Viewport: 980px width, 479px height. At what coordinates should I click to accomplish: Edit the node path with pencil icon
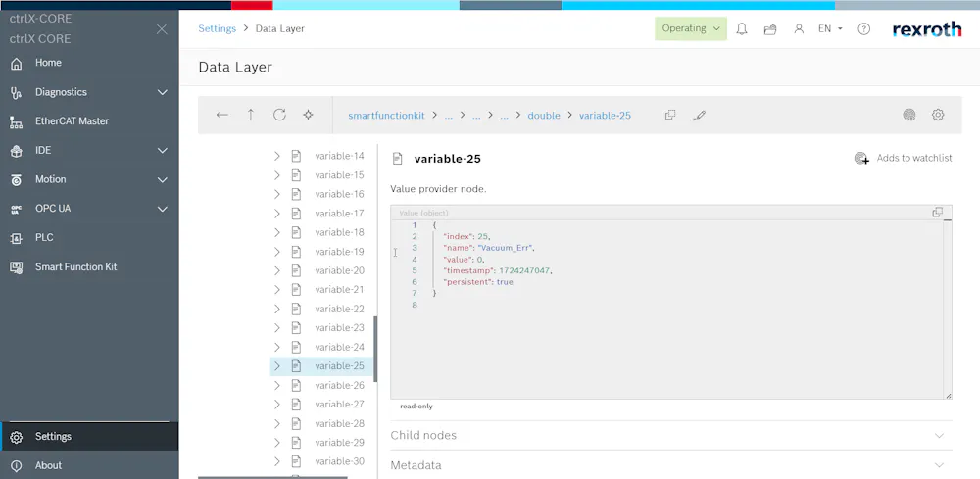(700, 115)
